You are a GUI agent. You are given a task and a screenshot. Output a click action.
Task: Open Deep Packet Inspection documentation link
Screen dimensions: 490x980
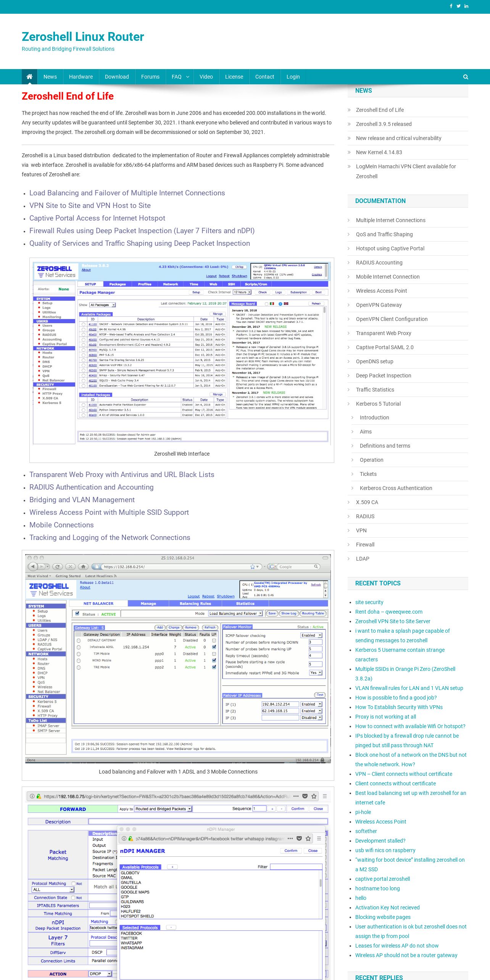384,376
